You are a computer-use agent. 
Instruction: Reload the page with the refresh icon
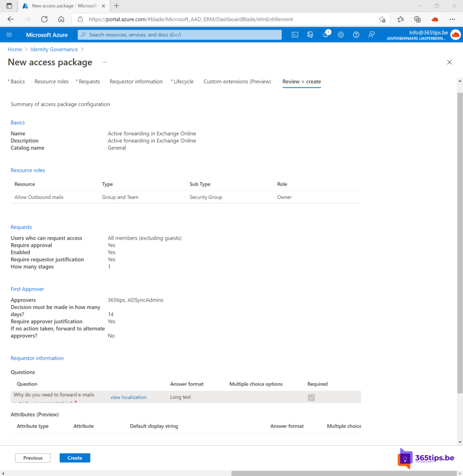click(x=44, y=19)
